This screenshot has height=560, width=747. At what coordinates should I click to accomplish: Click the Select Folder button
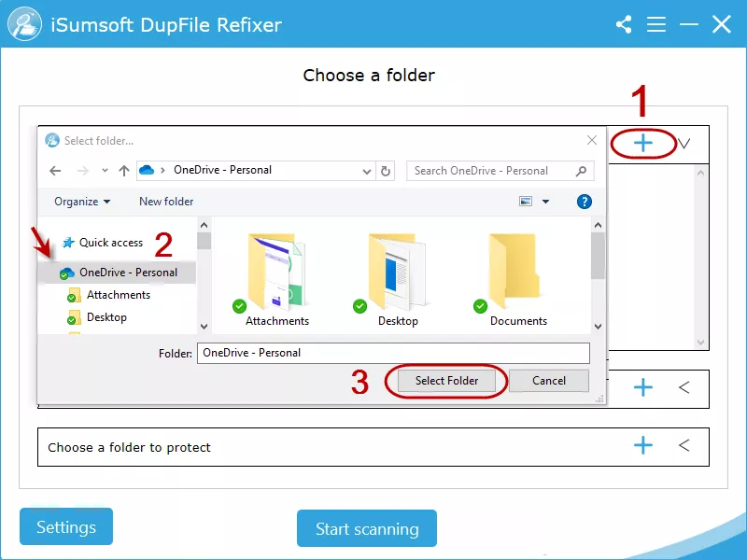[x=446, y=381]
